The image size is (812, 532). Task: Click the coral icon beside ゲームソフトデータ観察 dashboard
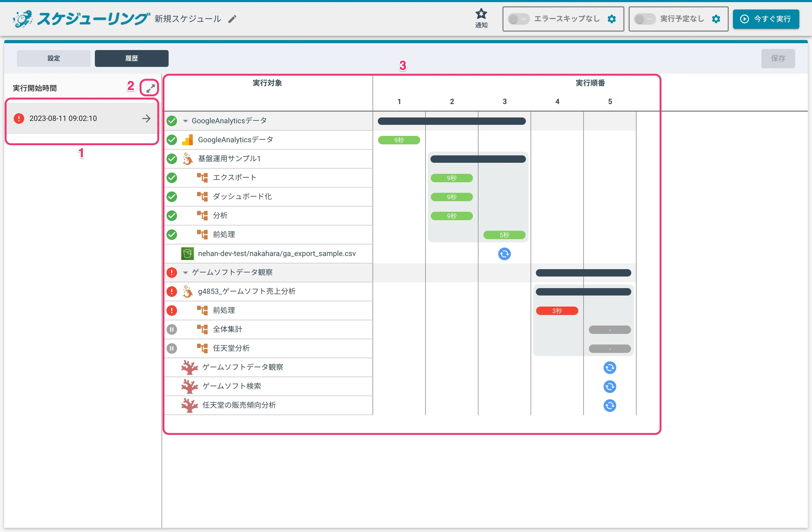tap(189, 367)
